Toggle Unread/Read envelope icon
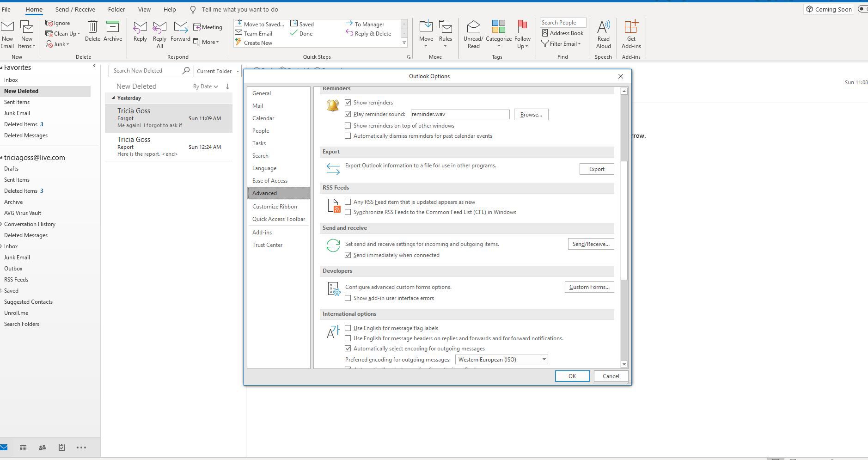Image resolution: width=868 pixels, height=460 pixels. pos(473,27)
